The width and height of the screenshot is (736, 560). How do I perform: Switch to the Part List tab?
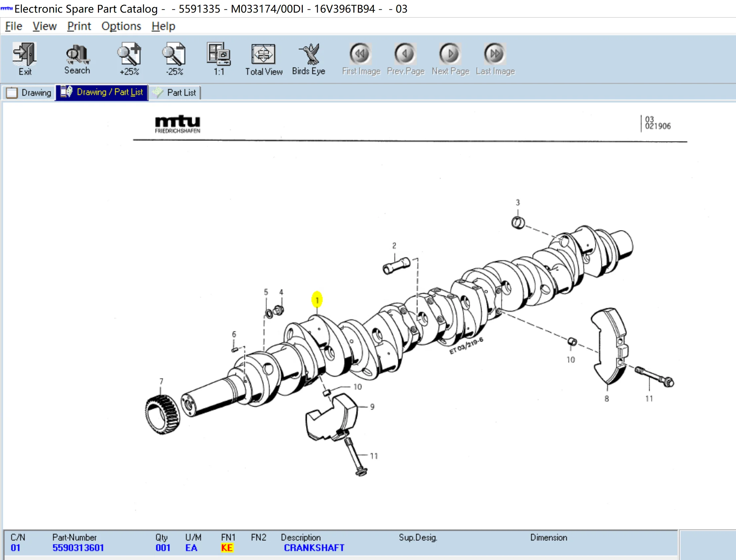click(175, 92)
